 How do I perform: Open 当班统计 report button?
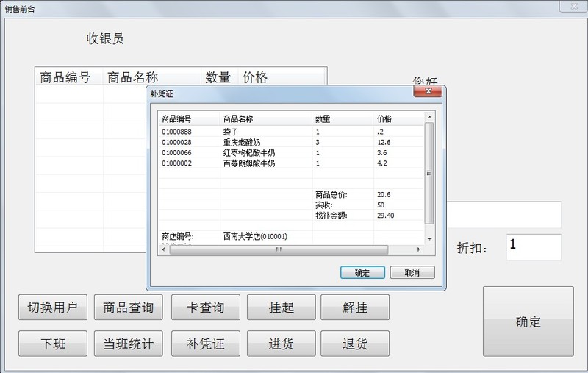click(x=128, y=344)
